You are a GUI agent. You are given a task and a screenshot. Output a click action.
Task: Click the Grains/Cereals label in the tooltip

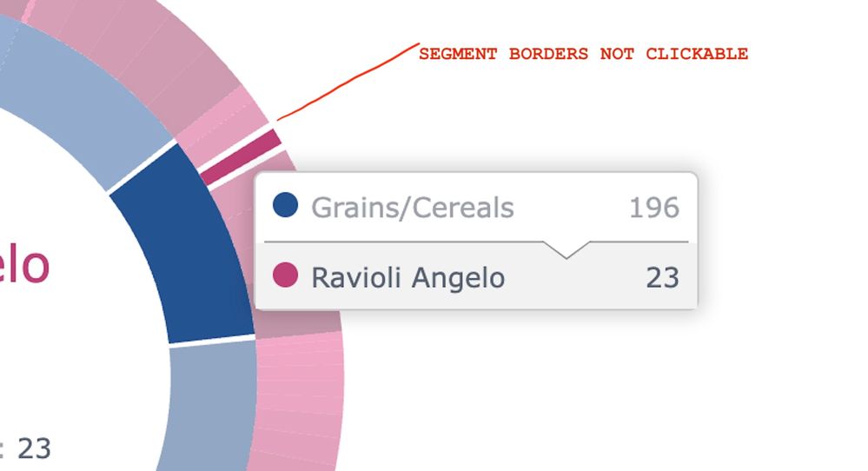click(x=413, y=209)
